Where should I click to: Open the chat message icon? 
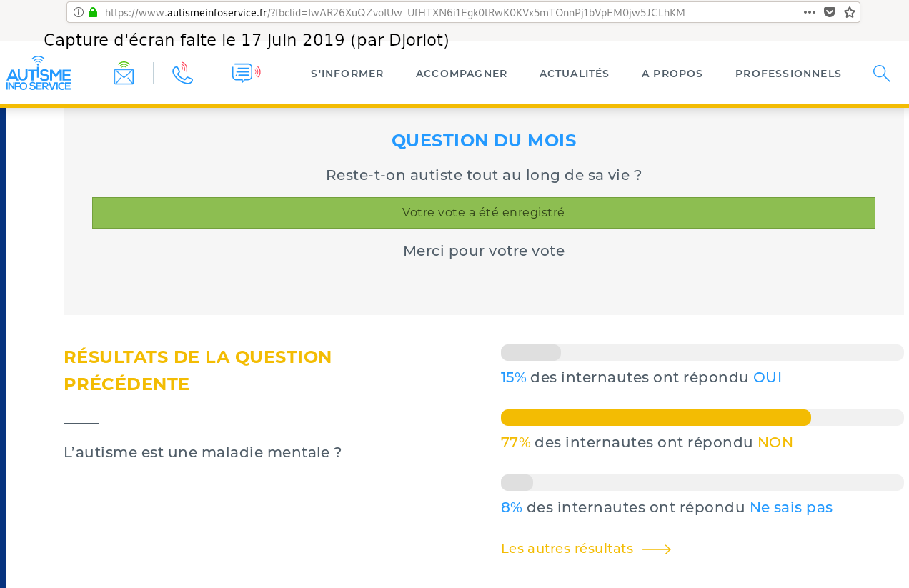pyautogui.click(x=246, y=73)
